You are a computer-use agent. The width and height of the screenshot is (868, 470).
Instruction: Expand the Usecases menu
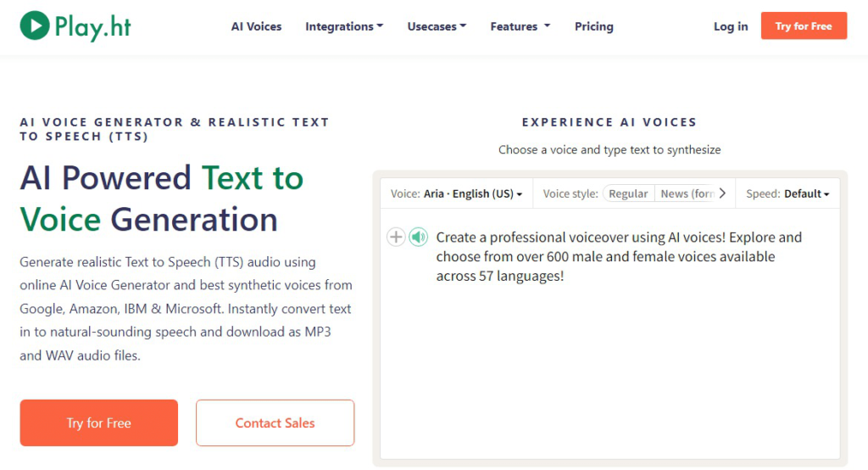click(437, 26)
